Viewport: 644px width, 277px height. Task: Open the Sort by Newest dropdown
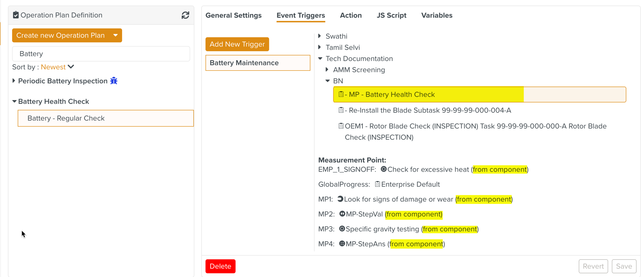58,67
